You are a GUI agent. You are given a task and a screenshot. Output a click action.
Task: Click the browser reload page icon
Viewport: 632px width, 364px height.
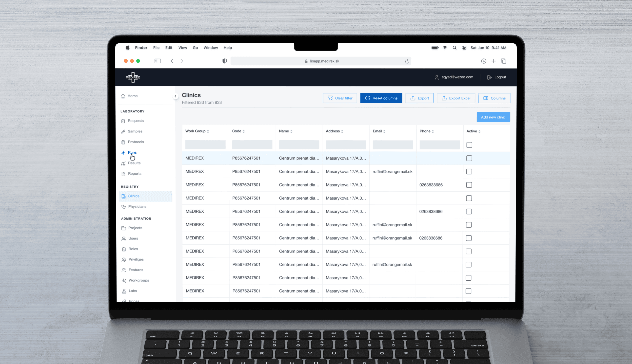point(407,61)
